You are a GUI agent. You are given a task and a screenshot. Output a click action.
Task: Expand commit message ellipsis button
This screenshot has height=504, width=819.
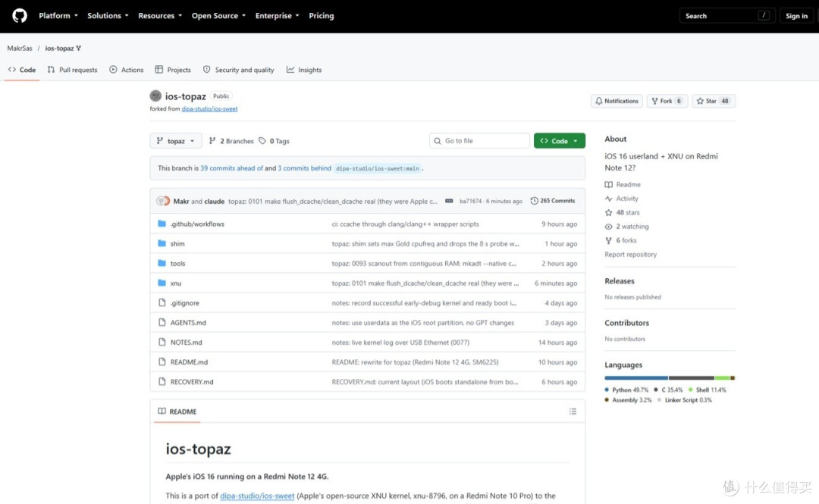pyautogui.click(x=449, y=201)
